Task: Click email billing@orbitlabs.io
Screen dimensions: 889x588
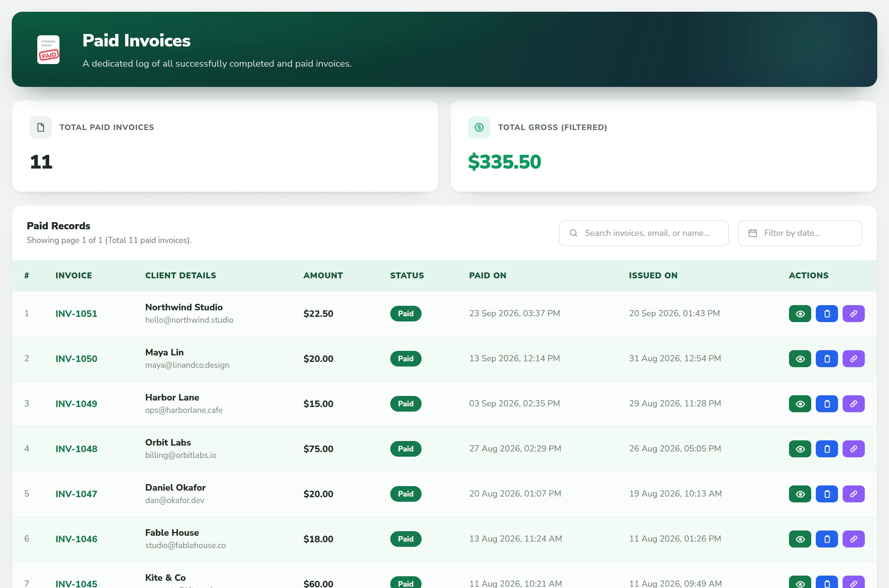Action: pyautogui.click(x=180, y=455)
